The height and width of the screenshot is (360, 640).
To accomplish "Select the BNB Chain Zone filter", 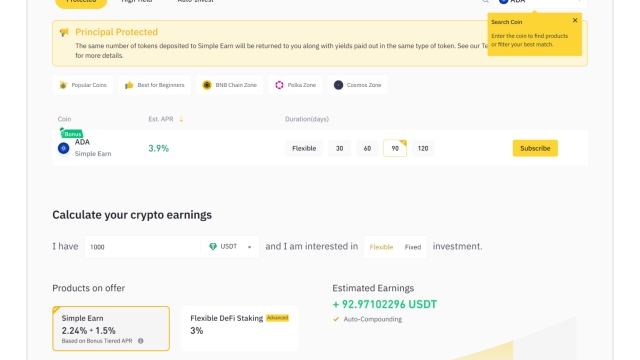I will pos(229,85).
